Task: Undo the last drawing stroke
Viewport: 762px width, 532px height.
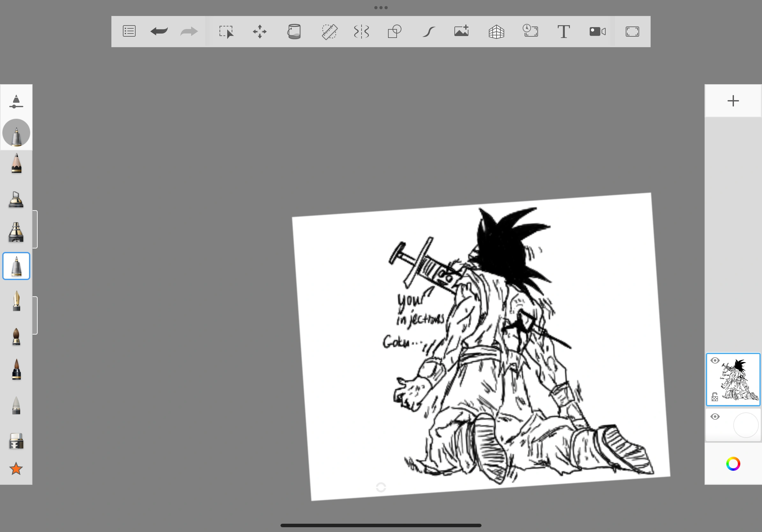Action: 159,32
